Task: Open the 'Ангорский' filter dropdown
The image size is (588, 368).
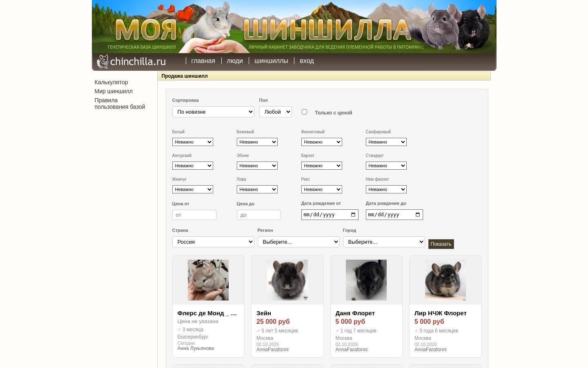Action: click(x=193, y=166)
